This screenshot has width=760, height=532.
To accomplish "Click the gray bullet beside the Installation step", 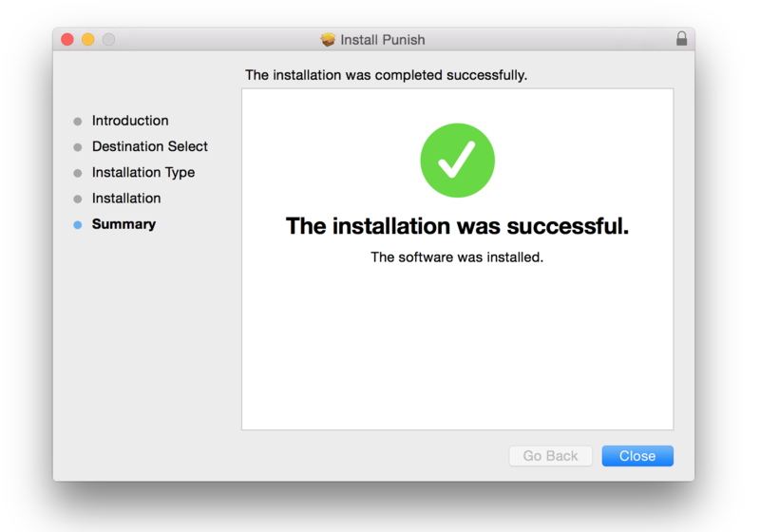I will (x=78, y=199).
